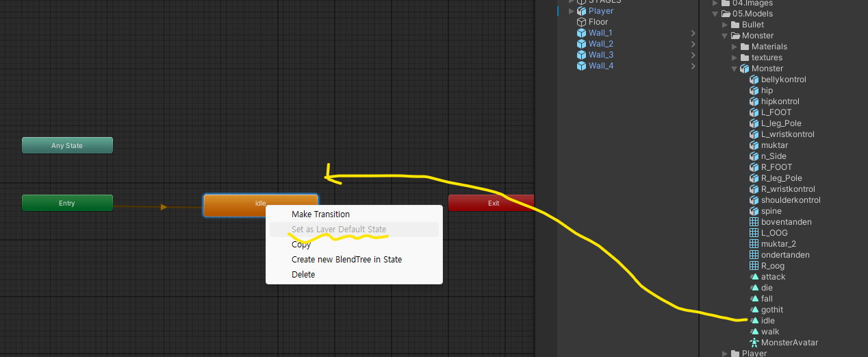Screen dimensions: 868x357
Task: Choose Copy in the context menu
Action: [x=301, y=245]
